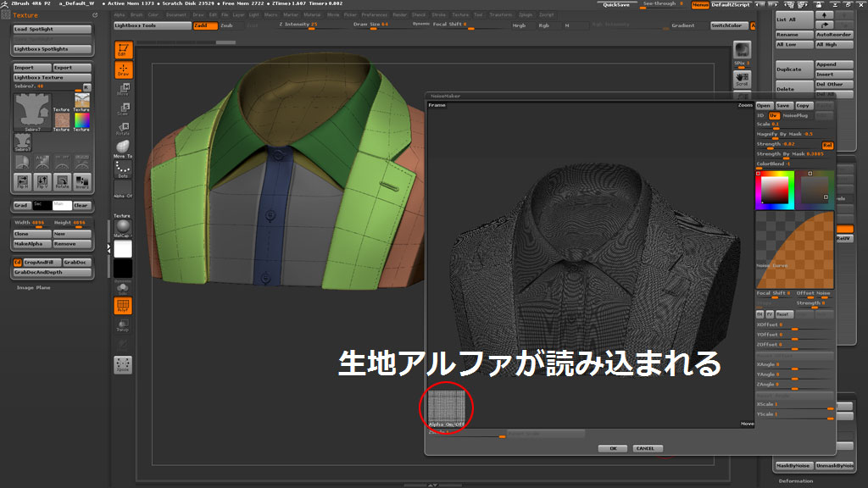Open the Preferences menu
The image size is (868, 488).
coord(374,15)
